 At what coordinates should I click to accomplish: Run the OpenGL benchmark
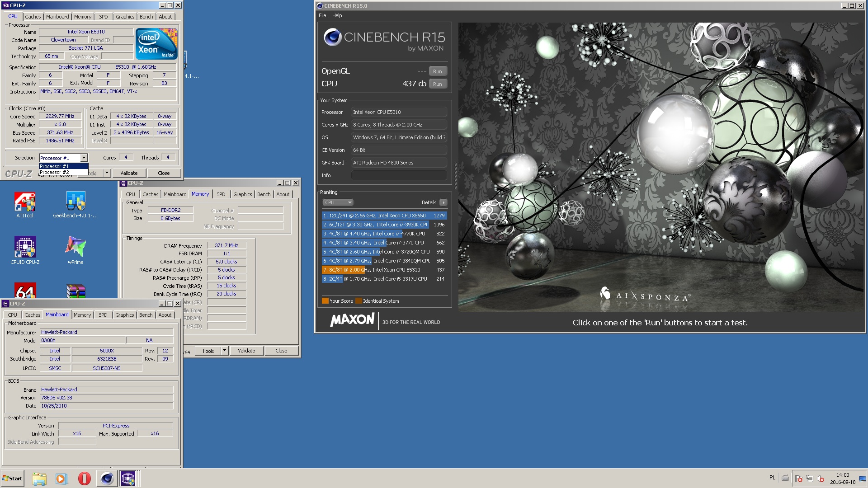(x=438, y=71)
